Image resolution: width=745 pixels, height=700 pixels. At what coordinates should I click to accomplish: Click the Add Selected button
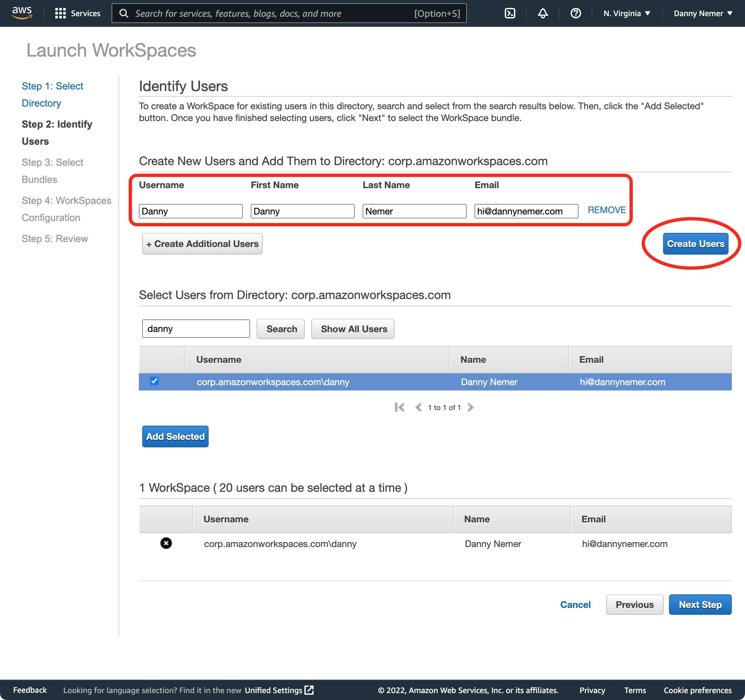(175, 436)
